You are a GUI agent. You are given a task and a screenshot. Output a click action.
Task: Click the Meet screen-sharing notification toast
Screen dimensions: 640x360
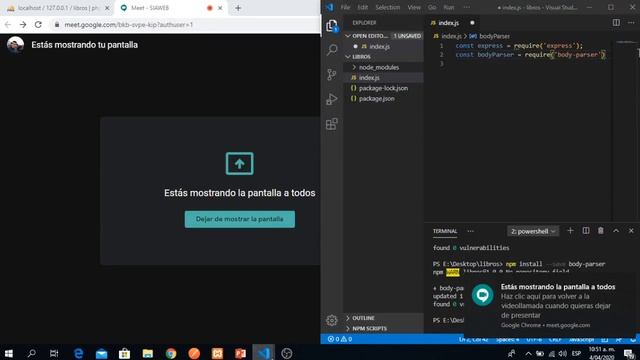(x=551, y=304)
